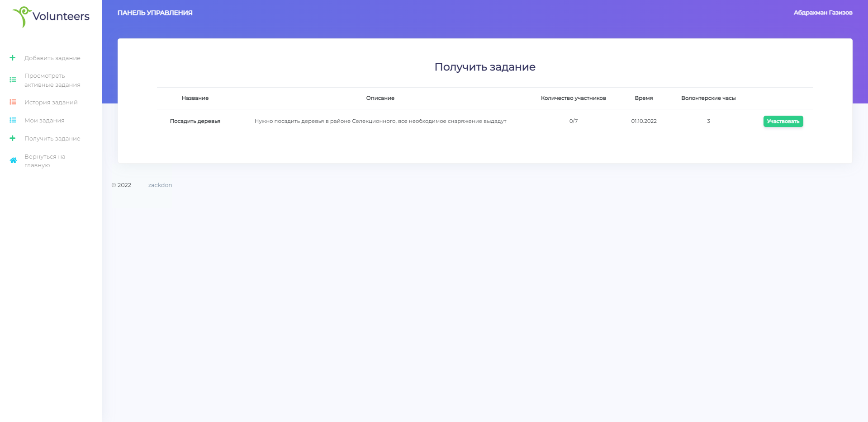Open Просмотреть активные задания page

click(x=52, y=80)
